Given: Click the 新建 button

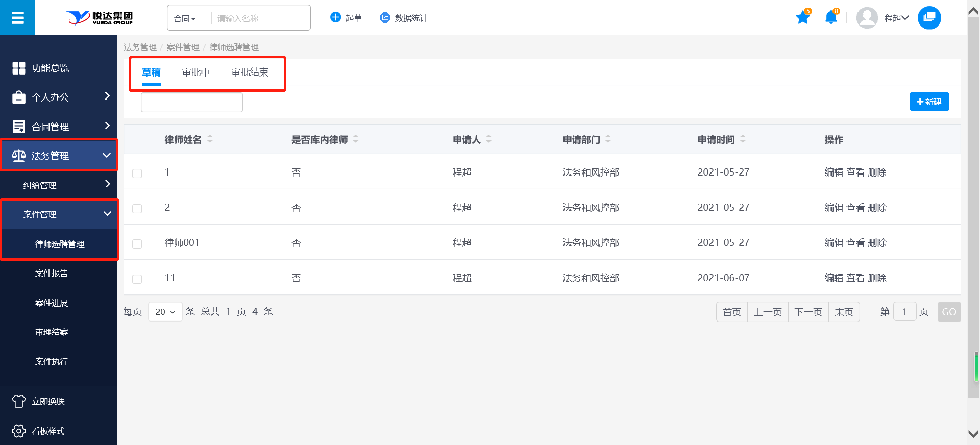Looking at the screenshot, I should coord(929,102).
